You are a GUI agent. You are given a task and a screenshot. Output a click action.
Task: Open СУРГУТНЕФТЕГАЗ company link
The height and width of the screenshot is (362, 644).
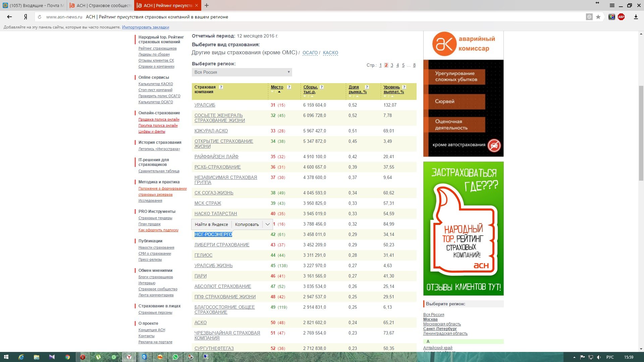pyautogui.click(x=214, y=349)
